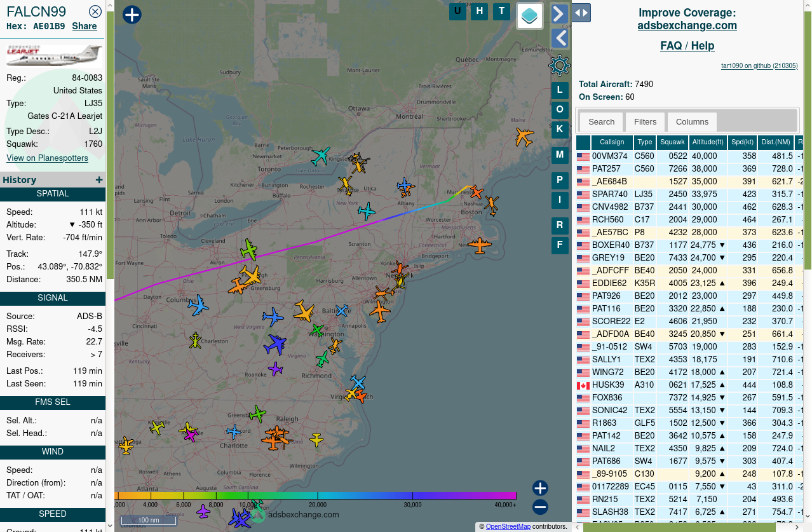The height and width of the screenshot is (532, 812).
Task: Open tar1090 on github link
Action: (x=759, y=65)
